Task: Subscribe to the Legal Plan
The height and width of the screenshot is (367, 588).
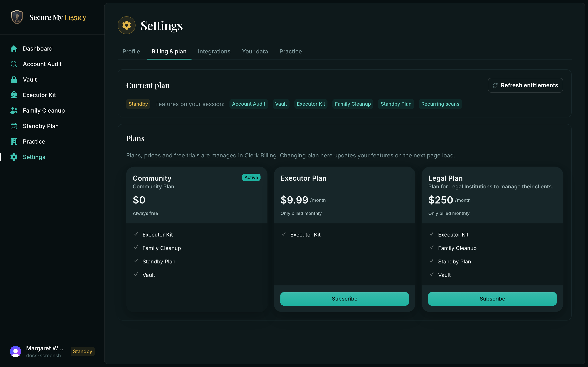Action: click(492, 299)
